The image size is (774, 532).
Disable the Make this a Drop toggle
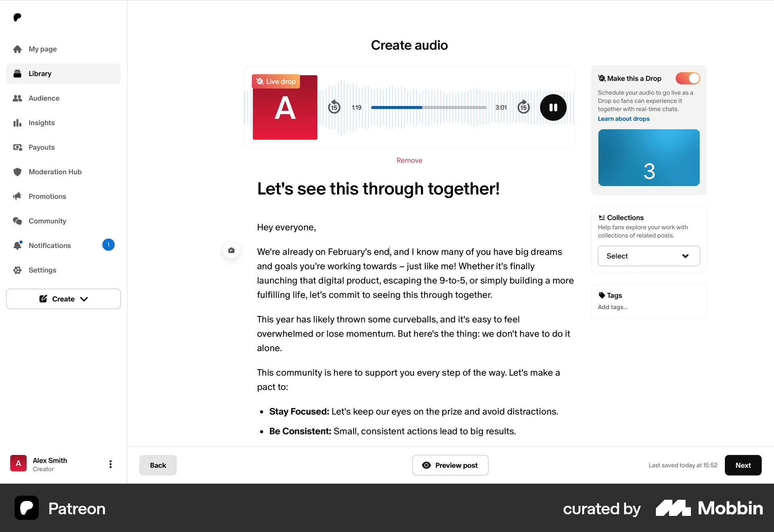pos(687,78)
